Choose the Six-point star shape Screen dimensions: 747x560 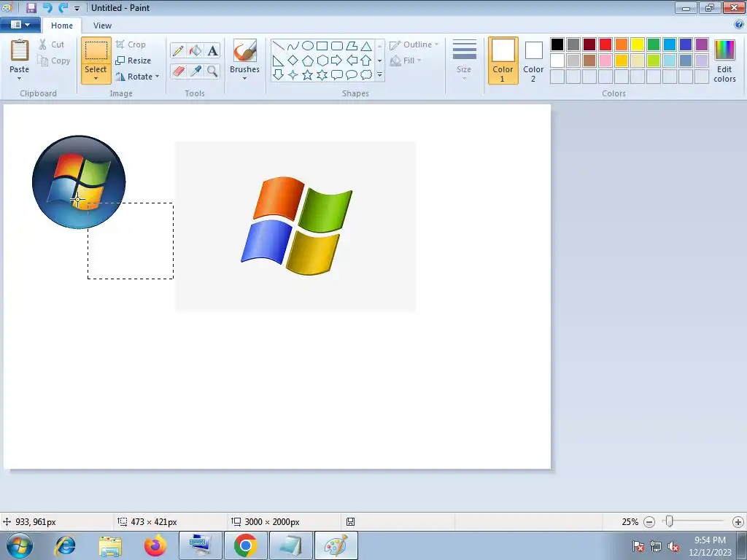(322, 75)
